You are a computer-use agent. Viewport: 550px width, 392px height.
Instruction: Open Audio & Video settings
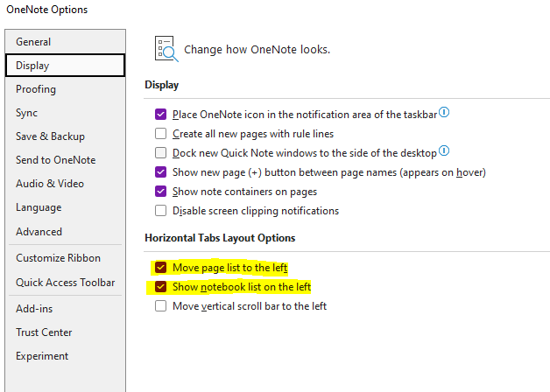pyautogui.click(x=65, y=184)
